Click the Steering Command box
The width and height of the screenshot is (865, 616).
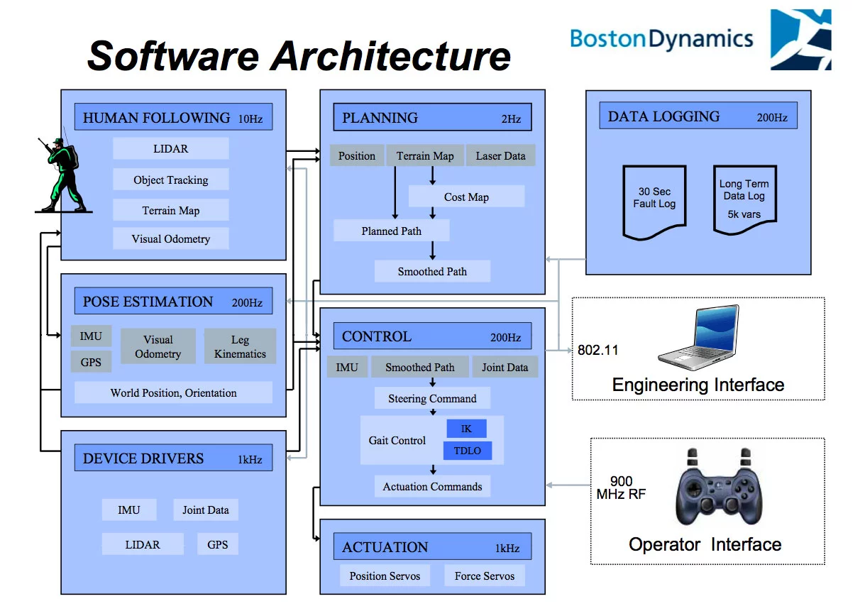432,398
